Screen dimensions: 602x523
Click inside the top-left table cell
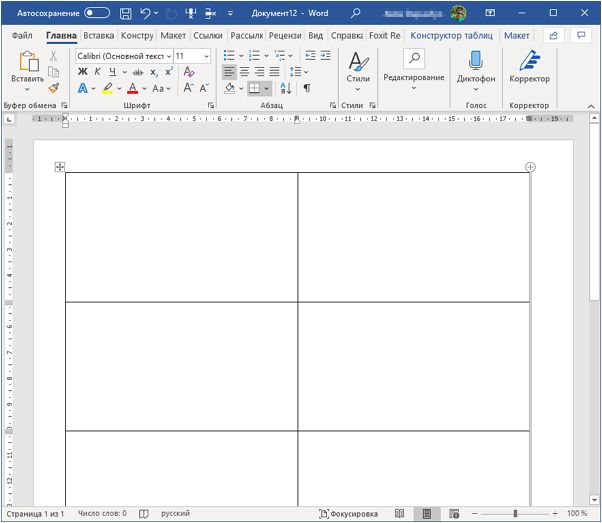[x=182, y=237]
